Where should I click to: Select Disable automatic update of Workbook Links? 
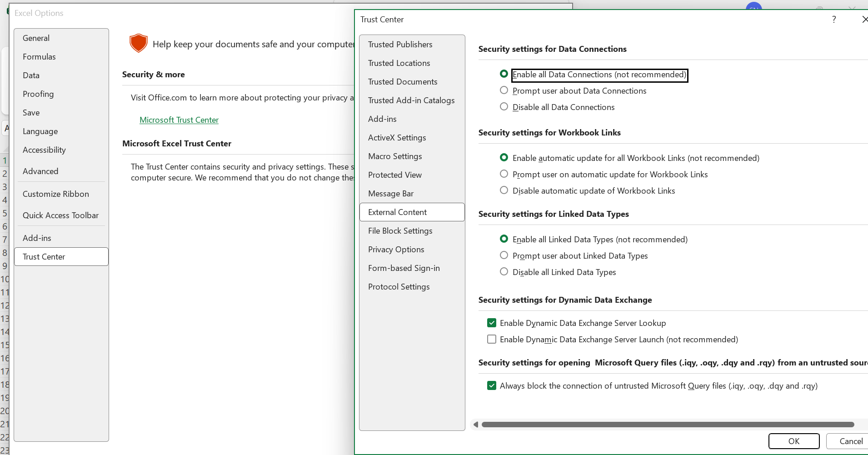[504, 190]
